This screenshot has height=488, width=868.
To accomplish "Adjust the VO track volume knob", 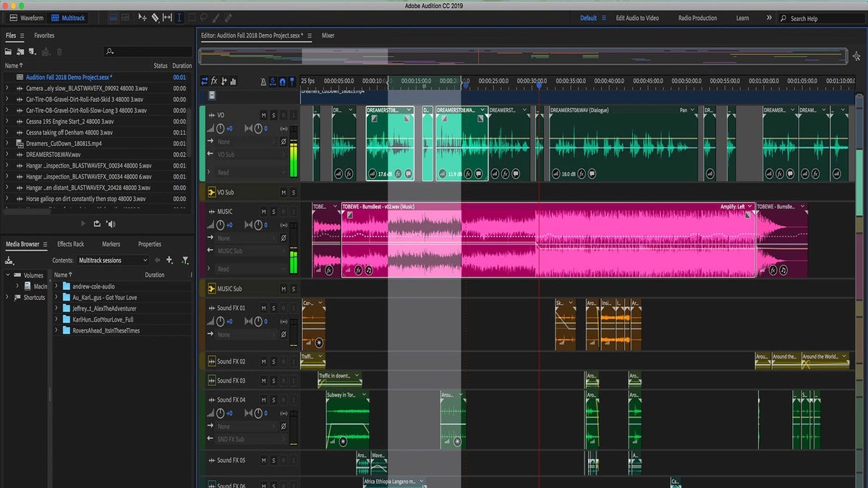I will pos(221,128).
